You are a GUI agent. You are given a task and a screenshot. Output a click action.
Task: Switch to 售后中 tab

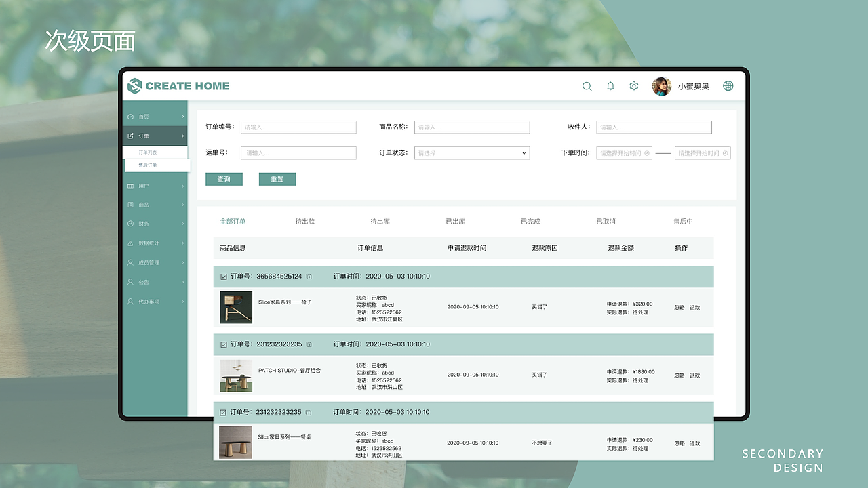683,222
